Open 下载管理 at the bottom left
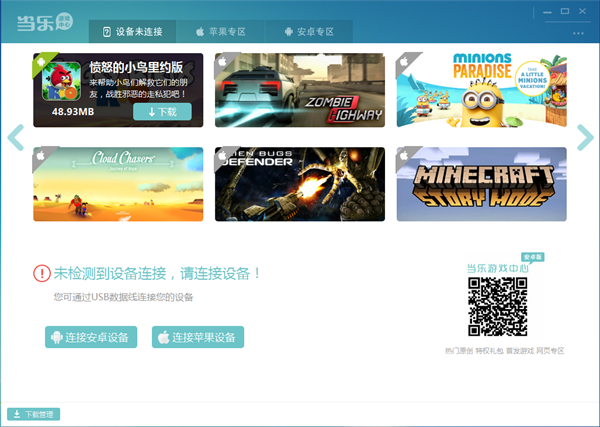 [x=34, y=414]
